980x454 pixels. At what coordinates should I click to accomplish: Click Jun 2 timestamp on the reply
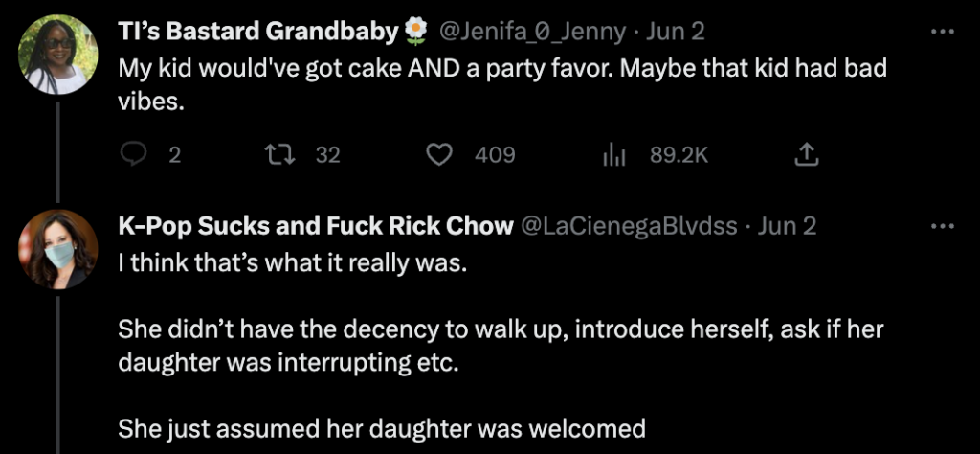(787, 226)
